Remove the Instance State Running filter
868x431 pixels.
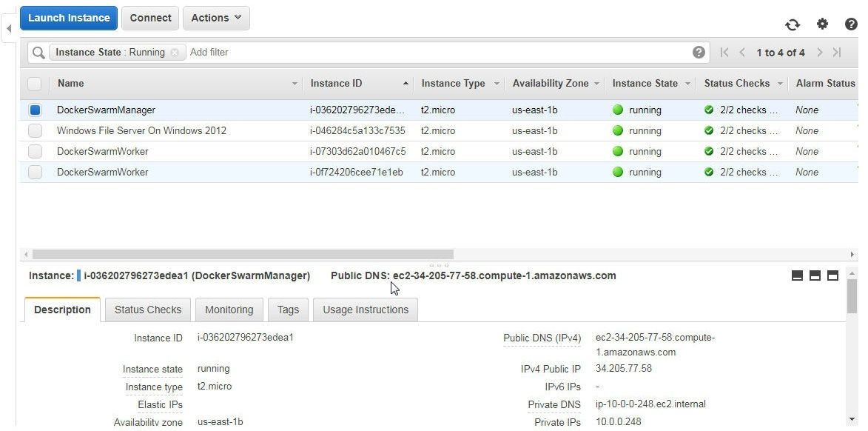[175, 52]
